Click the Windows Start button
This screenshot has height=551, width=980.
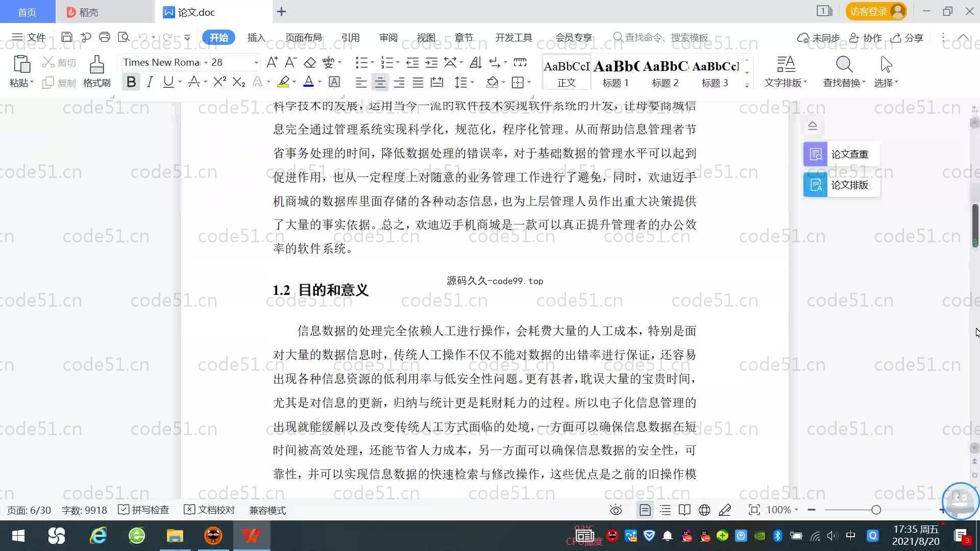[x=18, y=536]
